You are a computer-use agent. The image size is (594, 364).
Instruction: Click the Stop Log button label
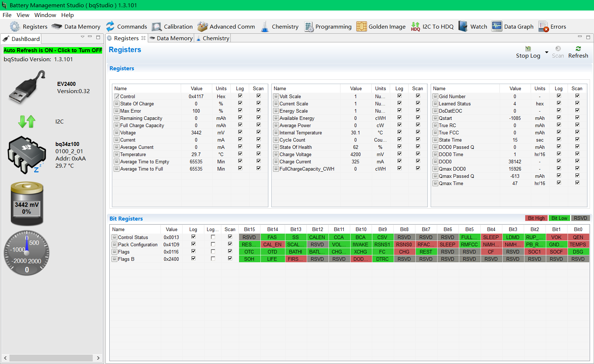(x=528, y=55)
